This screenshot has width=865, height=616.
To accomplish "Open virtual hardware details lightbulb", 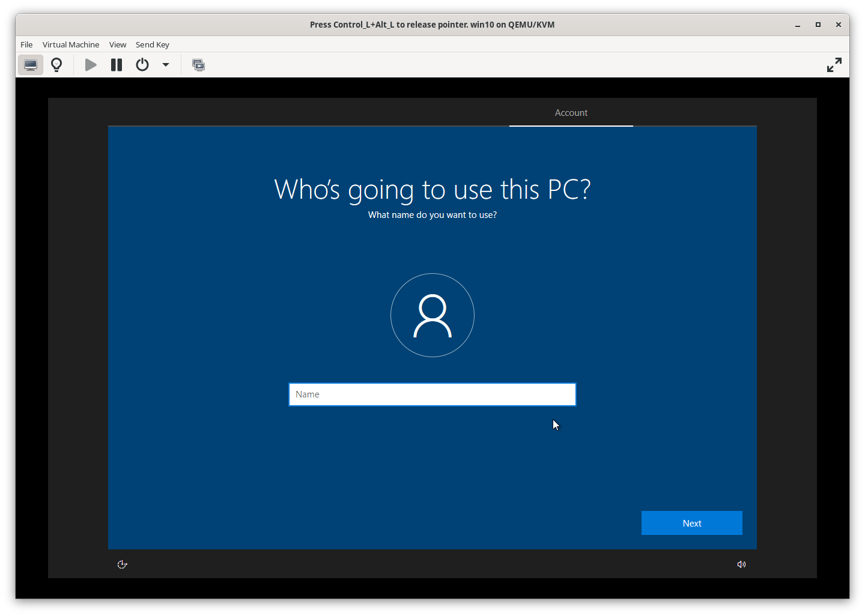I will (x=56, y=65).
